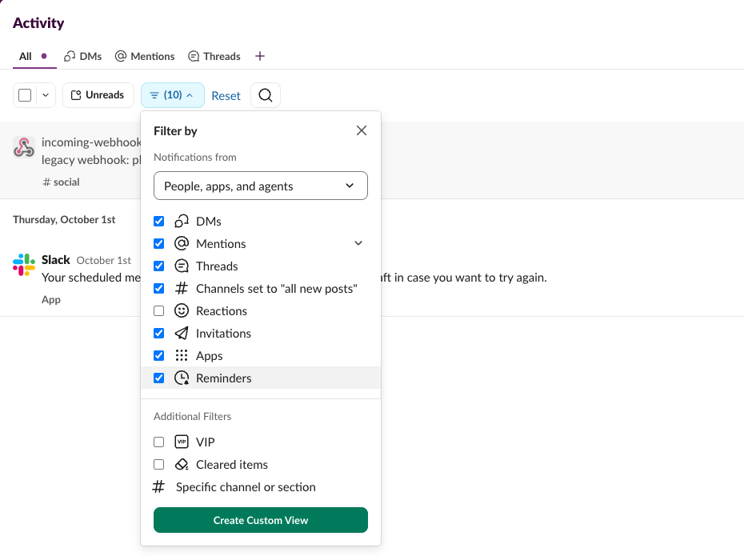Viewport: 744px width, 560px height.
Task: Click the search magnifier icon button
Action: coord(266,95)
